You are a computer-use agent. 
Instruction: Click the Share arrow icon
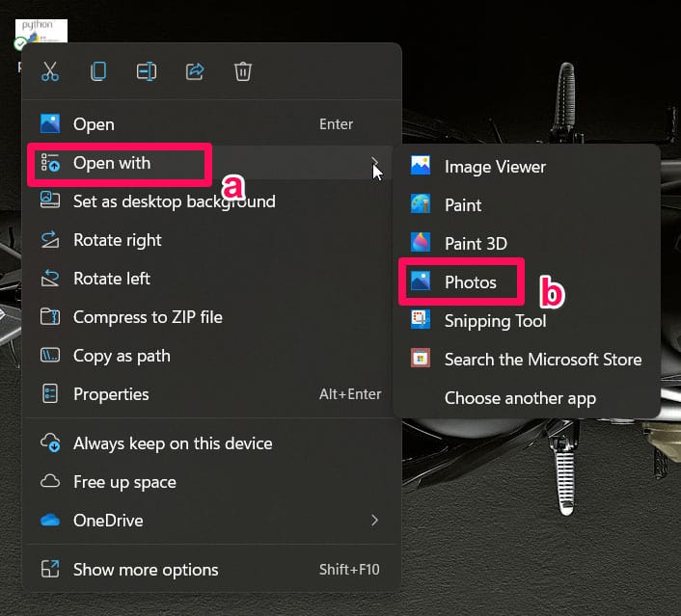pos(195,71)
